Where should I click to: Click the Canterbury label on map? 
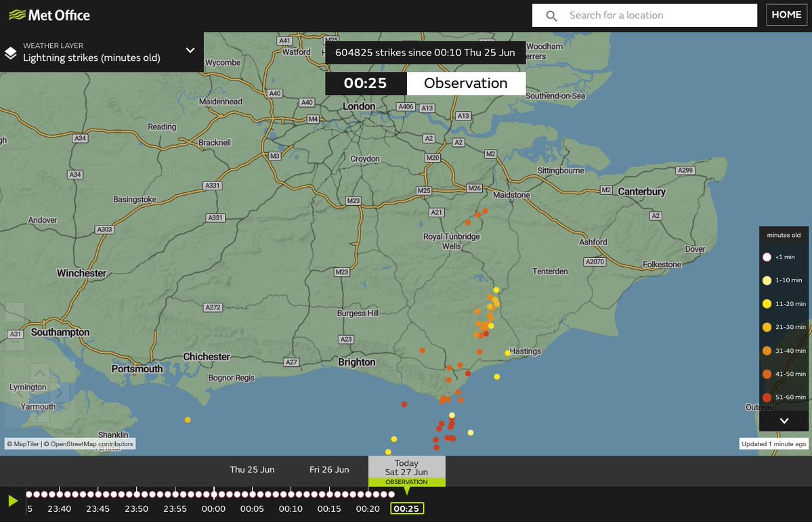[641, 192]
